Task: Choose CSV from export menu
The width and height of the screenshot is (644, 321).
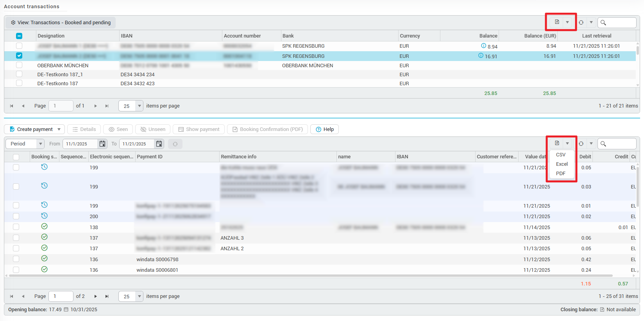Action: pos(561,155)
